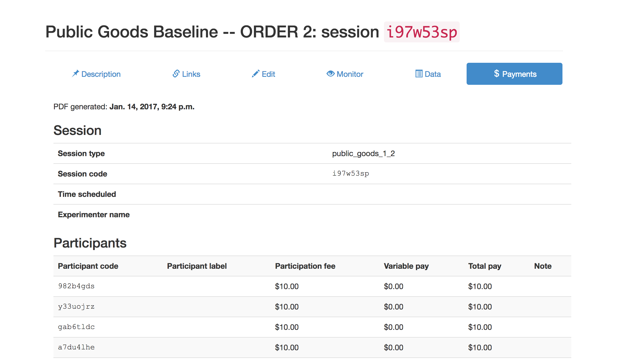
Task: Open the Monitor tab
Action: [x=350, y=74]
